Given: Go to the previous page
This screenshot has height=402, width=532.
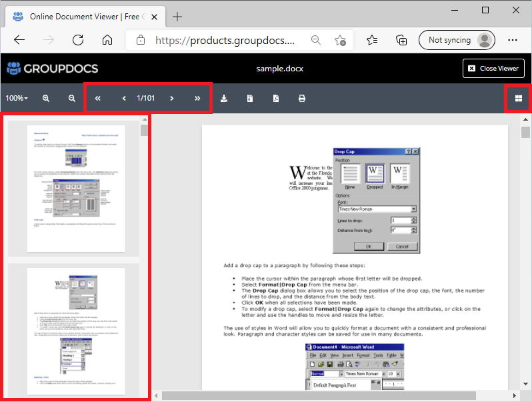Looking at the screenshot, I should pos(124,98).
